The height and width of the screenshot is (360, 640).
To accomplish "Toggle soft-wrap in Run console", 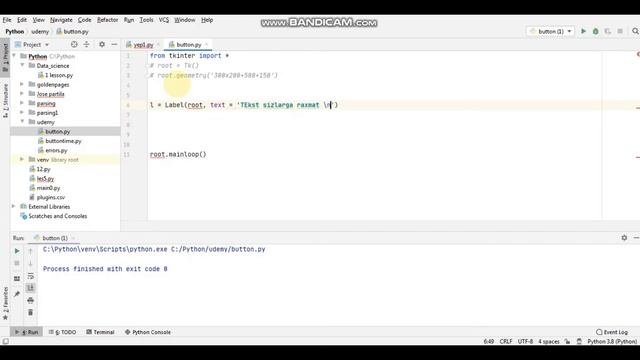I will (x=31, y=276).
